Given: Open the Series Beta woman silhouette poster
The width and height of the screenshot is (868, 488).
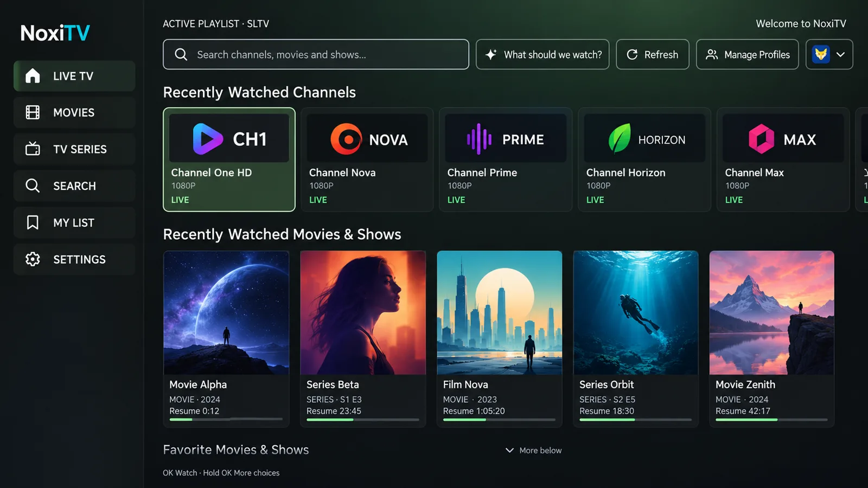Looking at the screenshot, I should [x=363, y=312].
